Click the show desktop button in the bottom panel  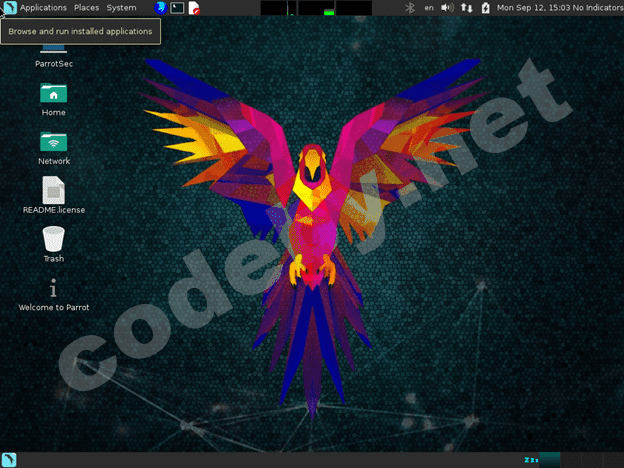point(9,459)
